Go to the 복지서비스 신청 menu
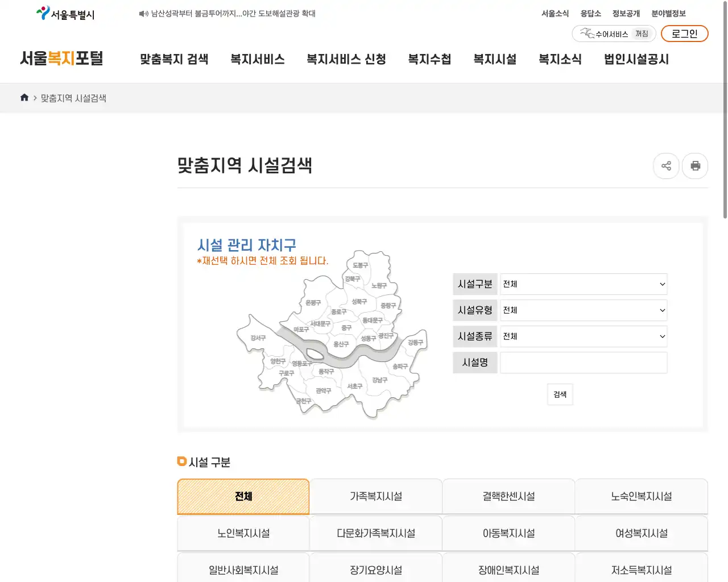The image size is (728, 582). point(346,59)
